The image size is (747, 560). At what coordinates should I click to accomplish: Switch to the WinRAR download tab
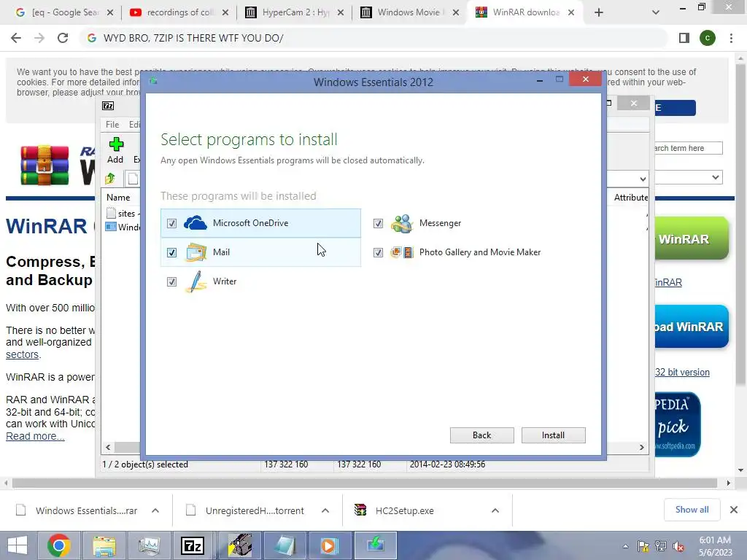(x=524, y=12)
